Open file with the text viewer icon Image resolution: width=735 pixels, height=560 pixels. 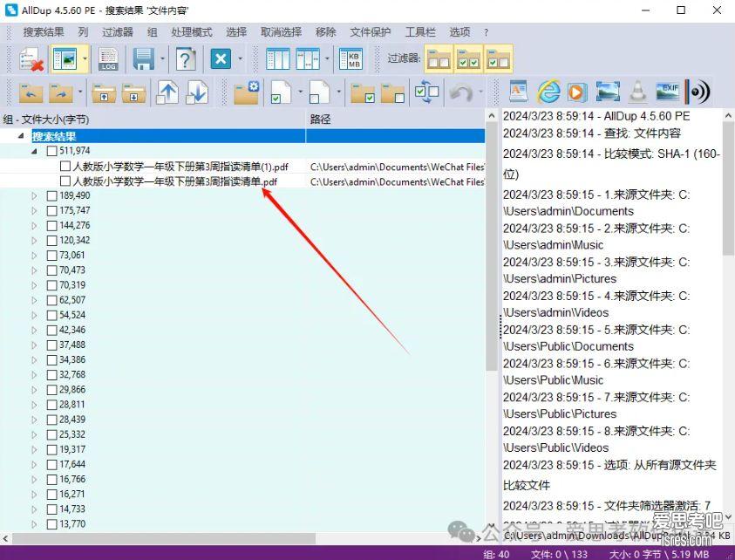(518, 92)
